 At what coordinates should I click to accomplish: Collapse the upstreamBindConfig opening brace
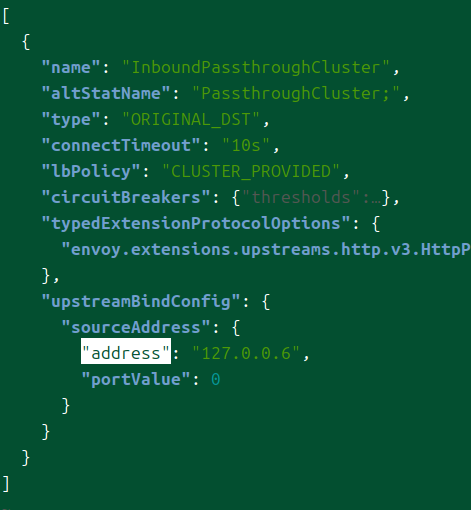[x=266, y=301]
